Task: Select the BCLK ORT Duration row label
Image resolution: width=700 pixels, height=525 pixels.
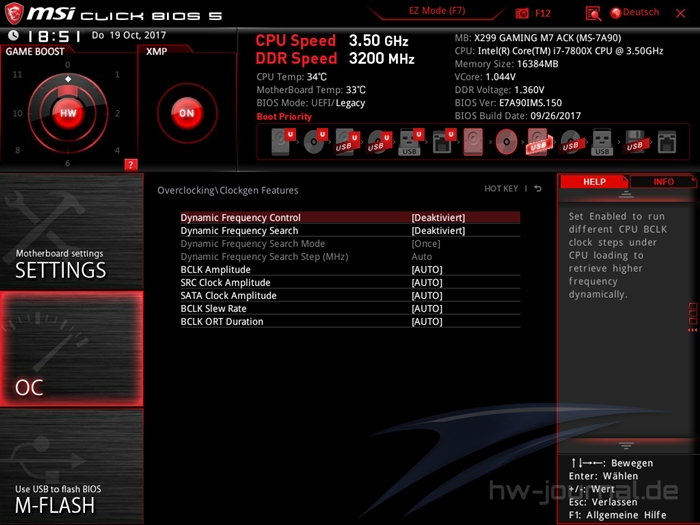Action: (222, 321)
